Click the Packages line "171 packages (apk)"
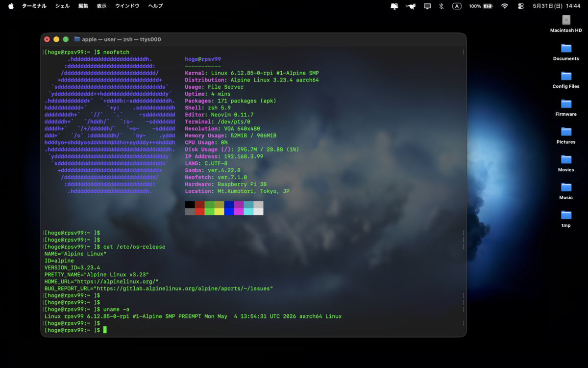Image resolution: width=588 pixels, height=368 pixels. pos(230,101)
